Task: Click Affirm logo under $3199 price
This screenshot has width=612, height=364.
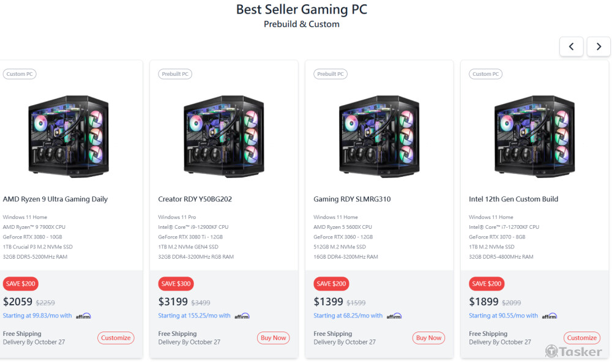Action: [x=242, y=316]
